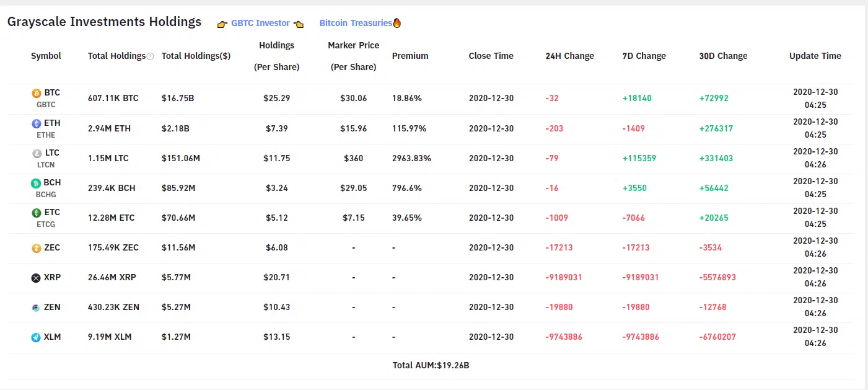Screen dimensions: 868x390
Task: Select the GBTC ticker label under BTC
Action: [46, 105]
